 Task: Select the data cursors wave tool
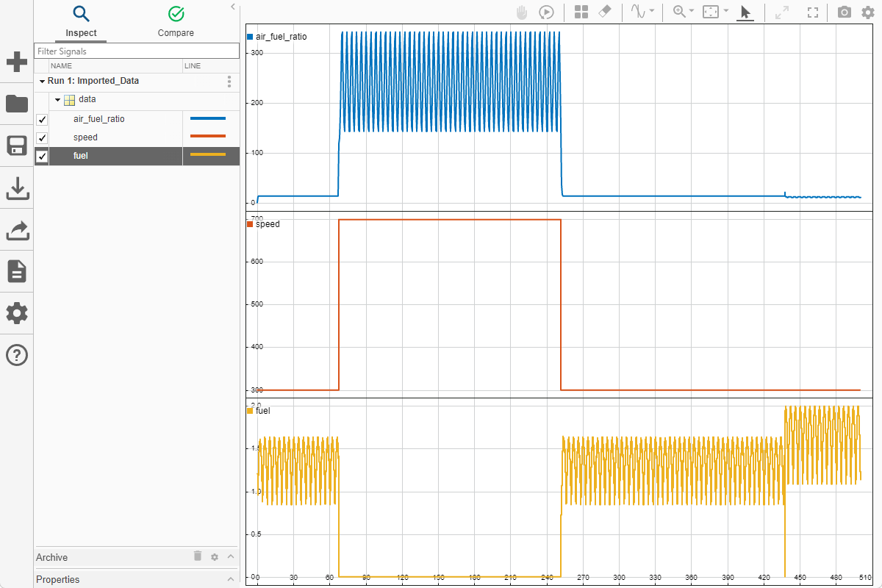pyautogui.click(x=638, y=12)
